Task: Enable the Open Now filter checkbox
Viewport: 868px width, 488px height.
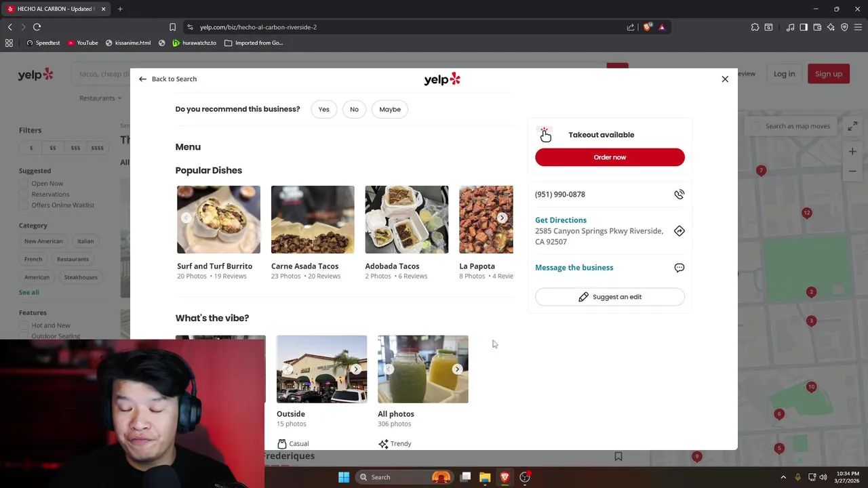Action: (24, 184)
